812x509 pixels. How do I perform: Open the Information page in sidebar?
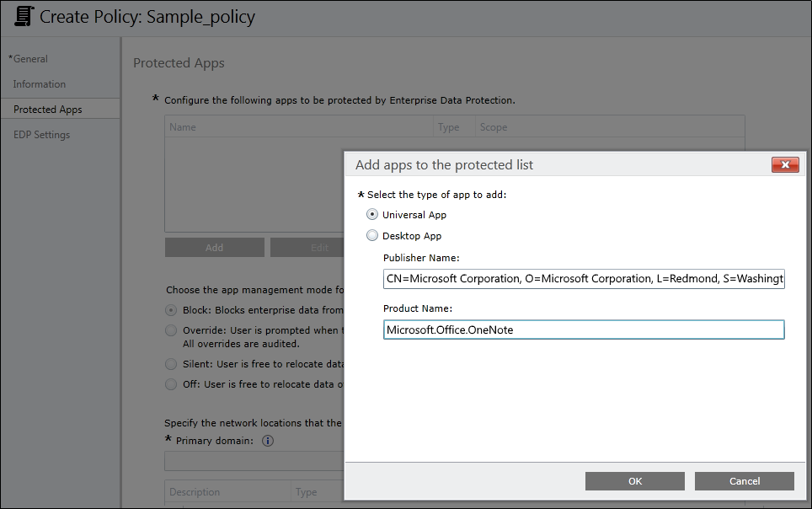tap(40, 84)
